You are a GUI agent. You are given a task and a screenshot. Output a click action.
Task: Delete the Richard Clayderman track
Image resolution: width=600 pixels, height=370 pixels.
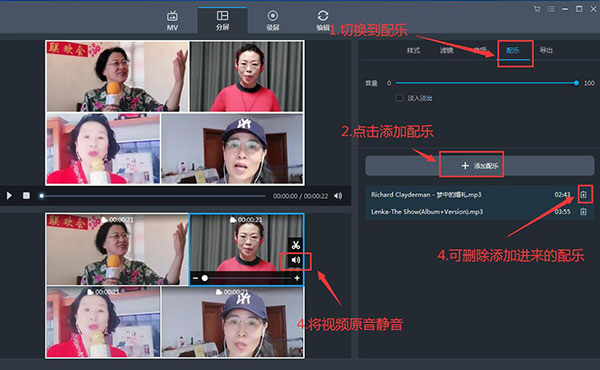583,195
